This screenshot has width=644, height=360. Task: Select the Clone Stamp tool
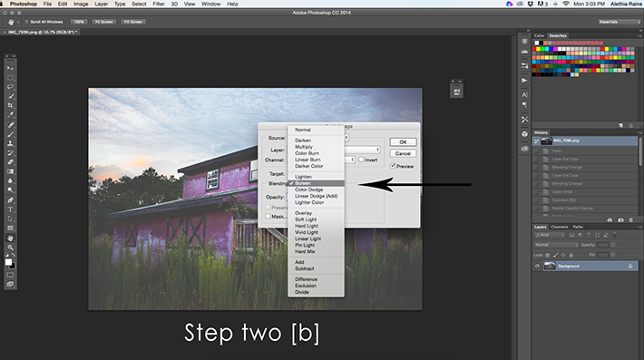pos(10,143)
